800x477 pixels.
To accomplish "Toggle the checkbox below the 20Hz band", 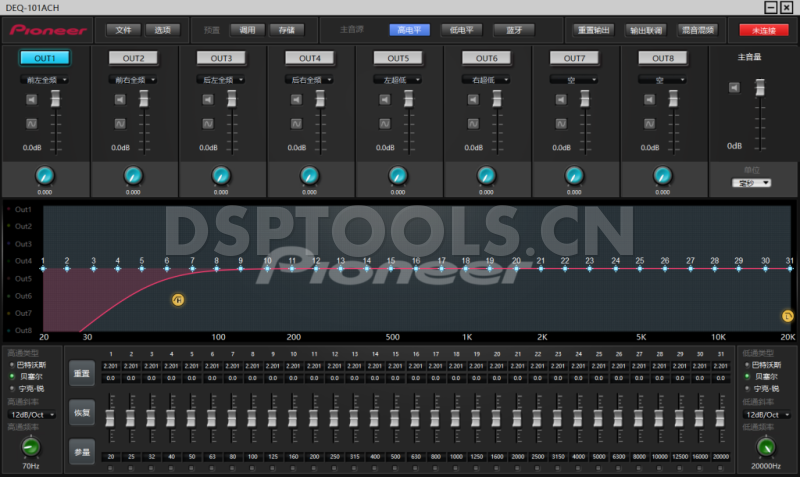I will click(111, 467).
